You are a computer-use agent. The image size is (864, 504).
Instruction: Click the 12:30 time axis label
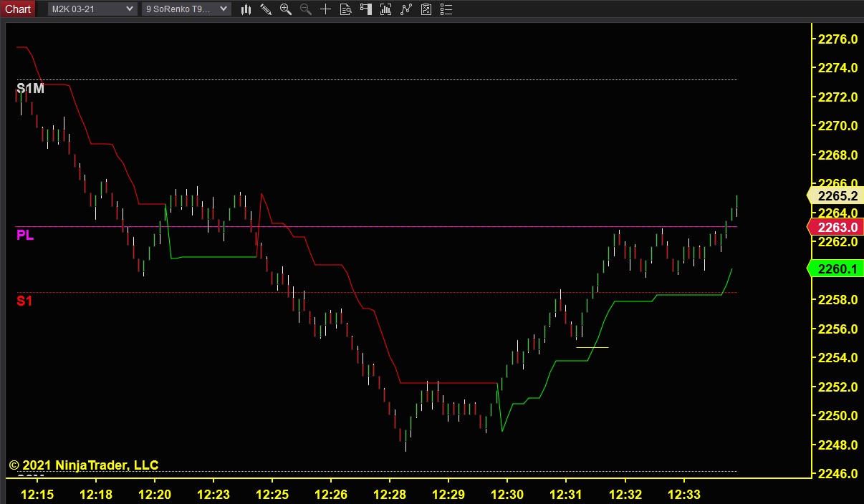pyautogui.click(x=507, y=494)
